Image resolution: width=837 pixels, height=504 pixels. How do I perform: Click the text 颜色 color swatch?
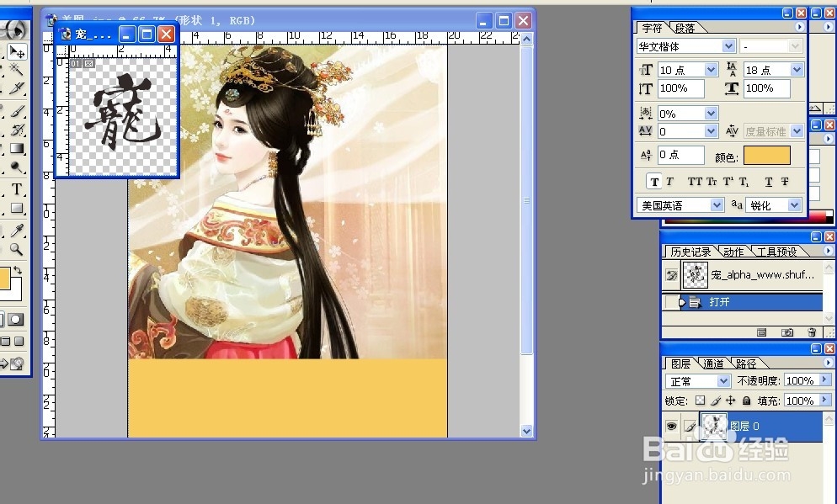tap(767, 155)
